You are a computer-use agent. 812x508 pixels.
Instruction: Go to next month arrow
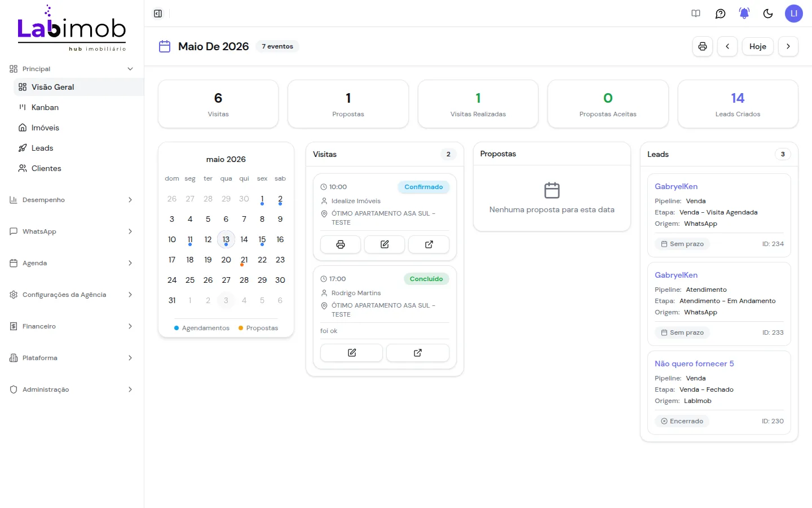788,46
